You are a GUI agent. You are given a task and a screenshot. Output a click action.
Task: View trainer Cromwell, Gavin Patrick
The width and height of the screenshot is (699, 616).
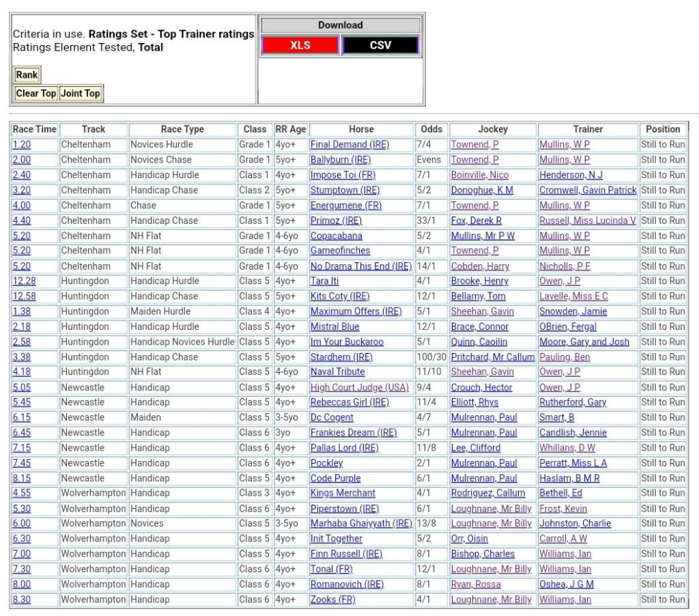(x=587, y=190)
